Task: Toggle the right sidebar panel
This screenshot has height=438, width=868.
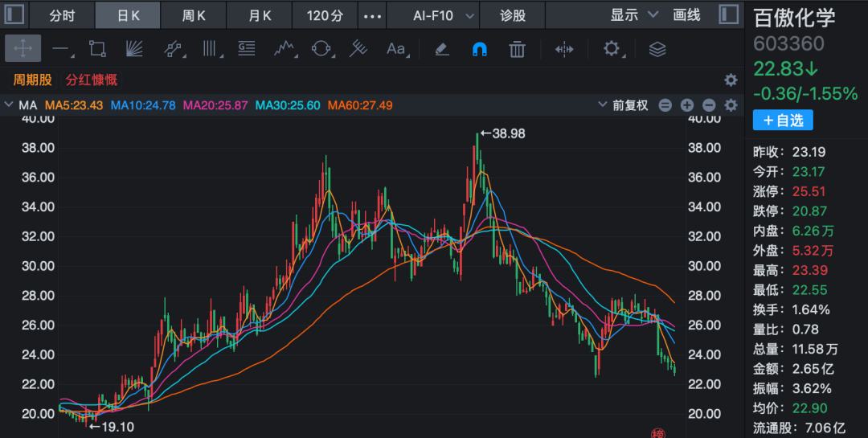Action: (x=728, y=14)
